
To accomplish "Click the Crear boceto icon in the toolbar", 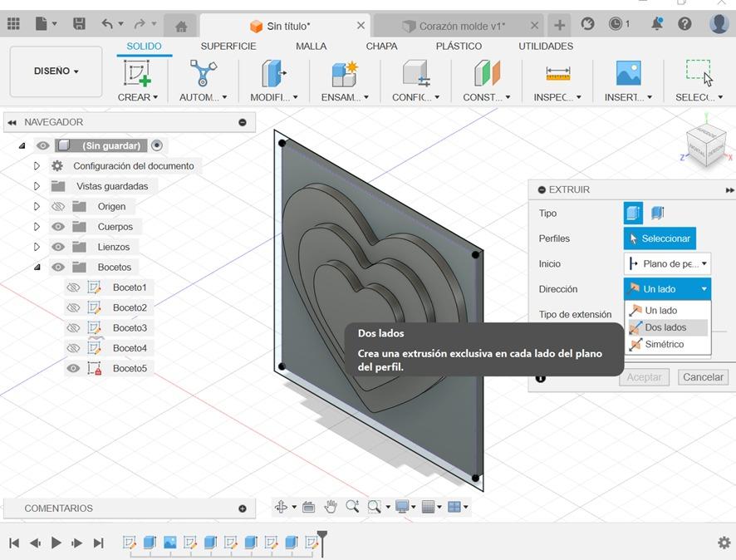I will click(138, 74).
